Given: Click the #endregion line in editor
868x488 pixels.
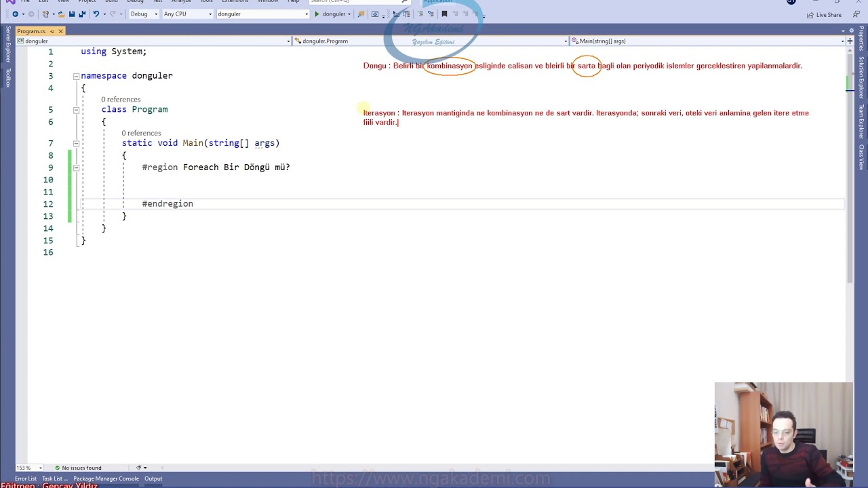Looking at the screenshot, I should [x=167, y=204].
